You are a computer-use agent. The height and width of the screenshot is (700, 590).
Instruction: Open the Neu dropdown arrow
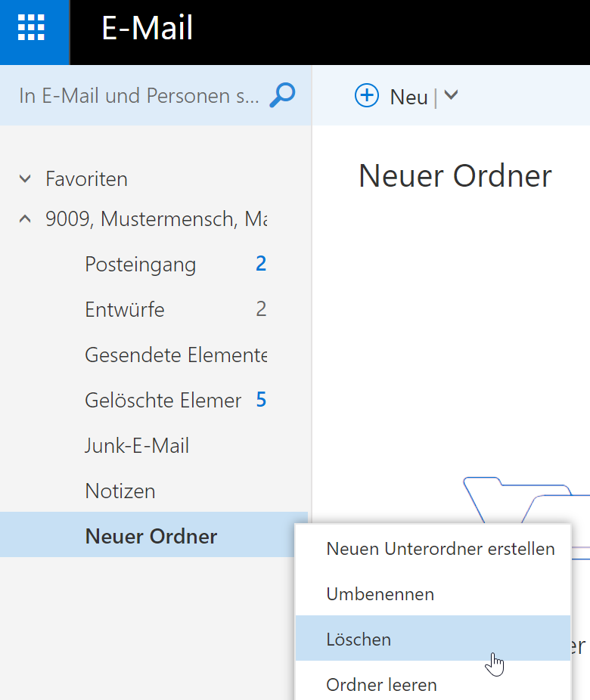(x=451, y=94)
